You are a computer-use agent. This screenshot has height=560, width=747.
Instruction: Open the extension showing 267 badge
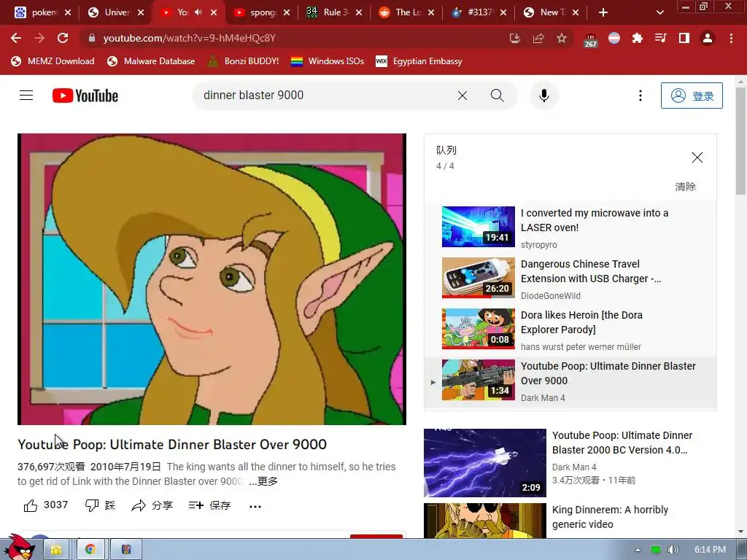point(590,40)
